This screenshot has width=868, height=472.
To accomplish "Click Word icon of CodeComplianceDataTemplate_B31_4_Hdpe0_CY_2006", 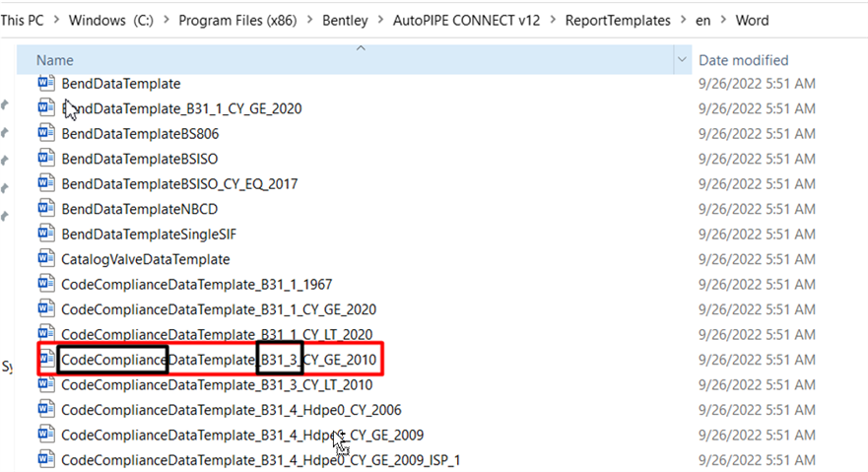I will [x=46, y=410].
